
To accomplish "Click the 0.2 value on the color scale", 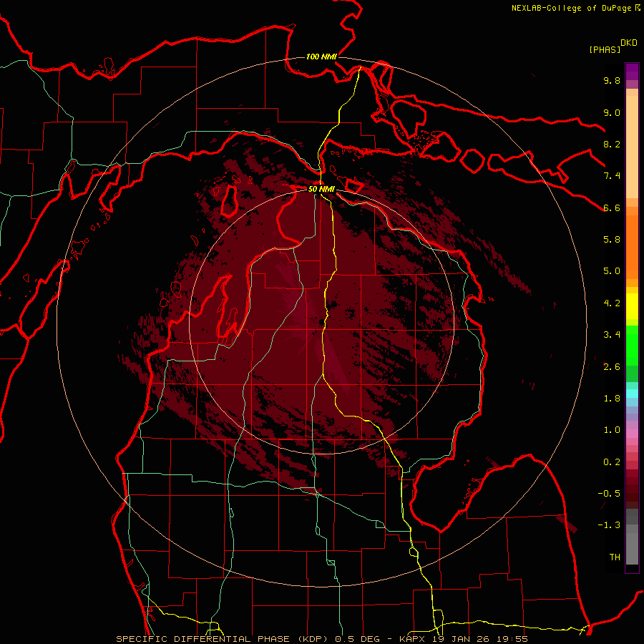I will tap(612, 462).
